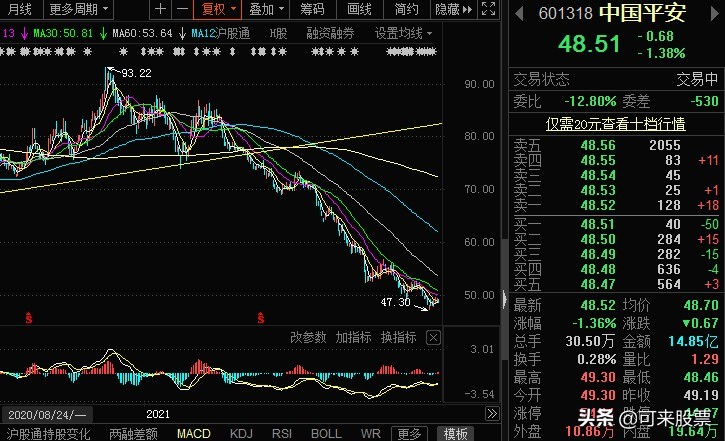
Task: Activate the 画线 drawing tool
Action: click(x=359, y=9)
